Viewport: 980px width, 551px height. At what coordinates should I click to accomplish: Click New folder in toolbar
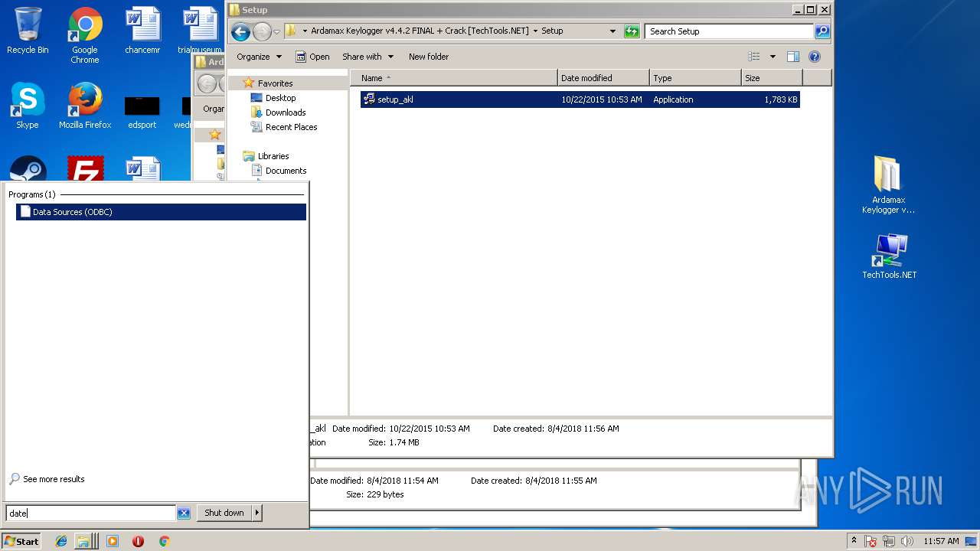(x=429, y=57)
